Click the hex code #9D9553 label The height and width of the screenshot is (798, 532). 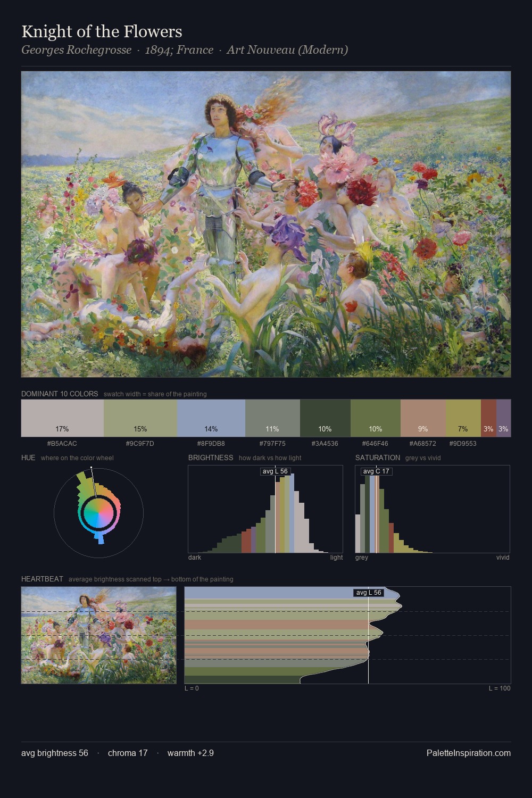click(x=463, y=443)
